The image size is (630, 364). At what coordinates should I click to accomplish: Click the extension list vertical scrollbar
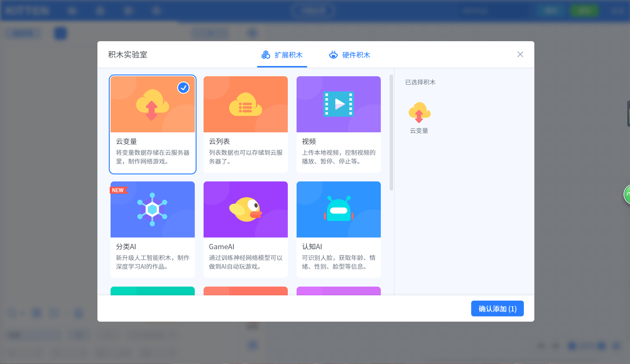point(391,133)
